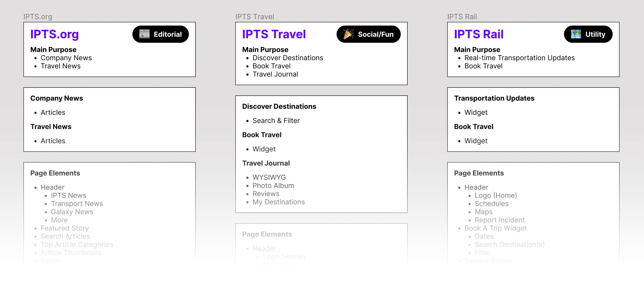Image resolution: width=644 pixels, height=293 pixels.
Task: Select the Social/Fun badge label
Action: pyautogui.click(x=376, y=34)
